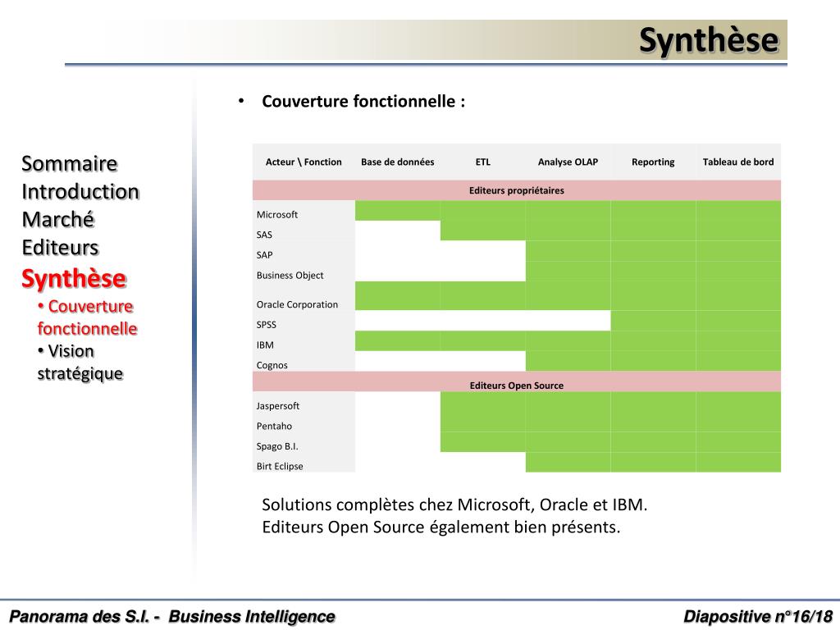The image size is (840, 630).
Task: Select the Jaspersoft row label
Action: click(x=277, y=406)
